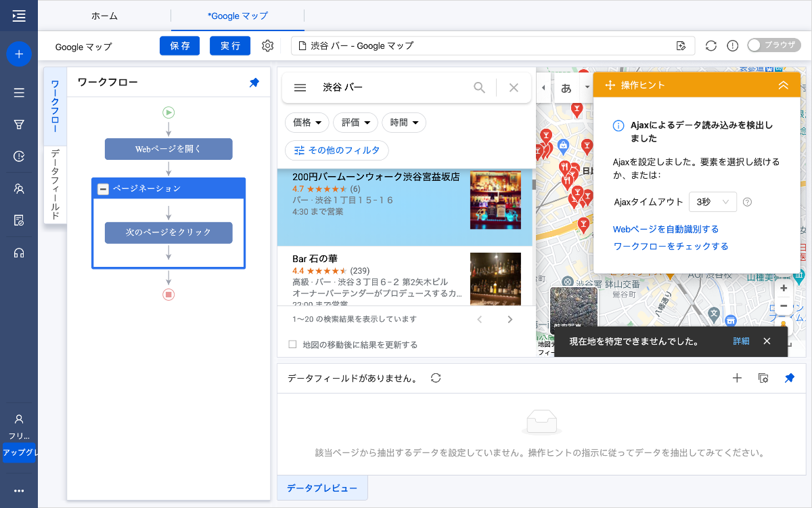This screenshot has width=812, height=508.
Task: Click アップグレ upgrade button
Action: [19, 452]
